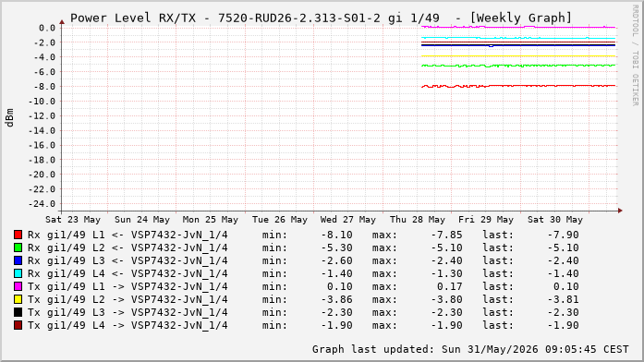Screen dimensions: 644x362
Task: Click the 'Graph last updated' timestamp text
Action: [x=470, y=349]
